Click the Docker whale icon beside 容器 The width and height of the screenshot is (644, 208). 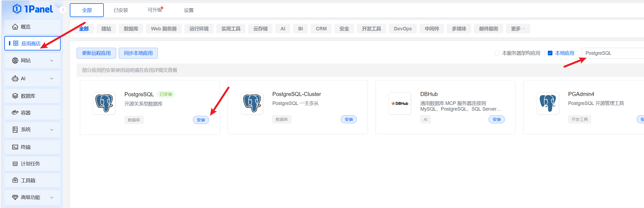pyautogui.click(x=15, y=113)
